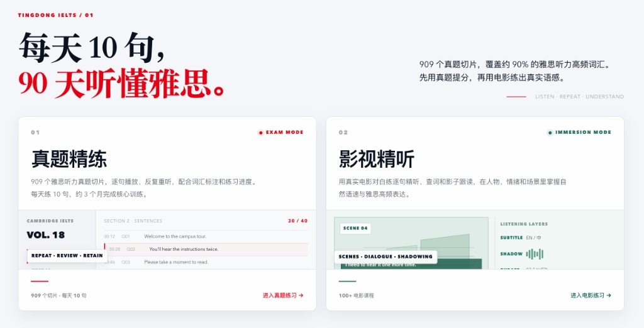Click the 01 number on the exam card
Screen dimensions: 644x328
(35, 133)
